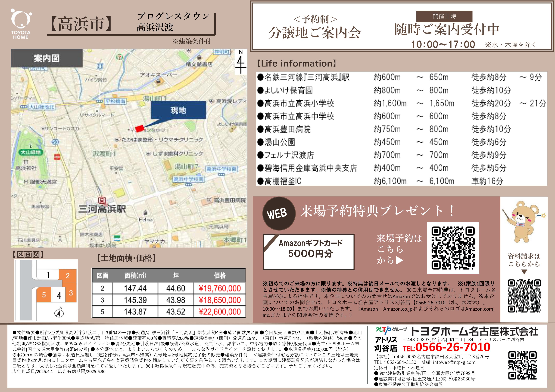Click the プログレスタウン 高浜沢渡 heading
Image resolution: width=555 pixels, height=392 pixels.
pyautogui.click(x=173, y=22)
